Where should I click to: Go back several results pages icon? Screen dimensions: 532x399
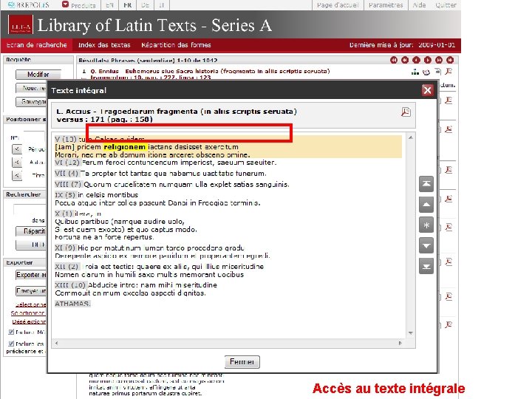(x=405, y=60)
